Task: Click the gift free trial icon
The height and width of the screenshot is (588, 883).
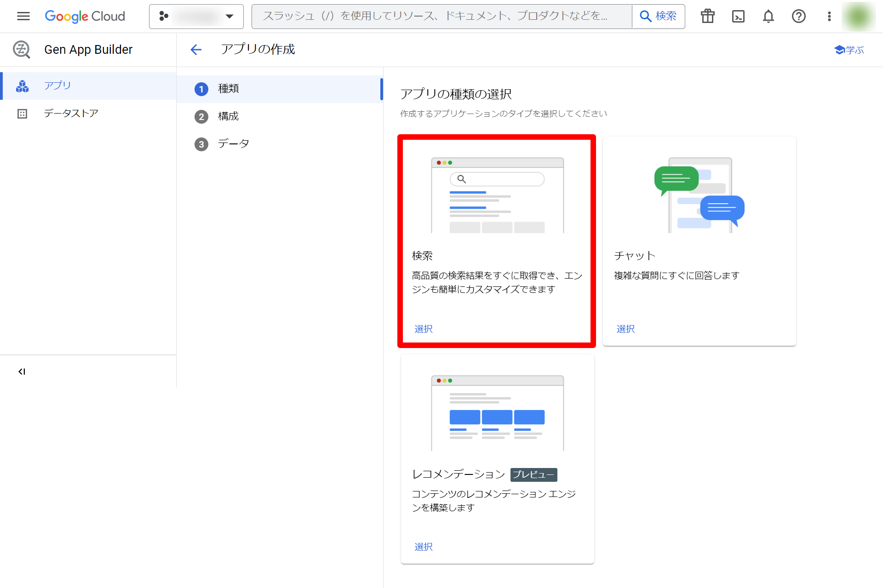Action: coord(707,16)
